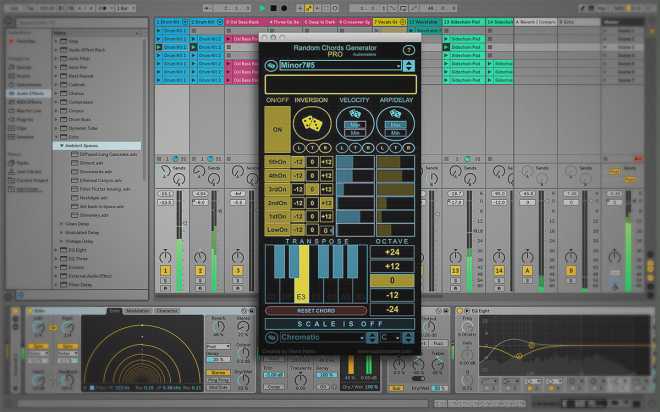Click the random chord dice icon beside Minor7#5
This screenshot has height=412, width=660.
pyautogui.click(x=271, y=65)
